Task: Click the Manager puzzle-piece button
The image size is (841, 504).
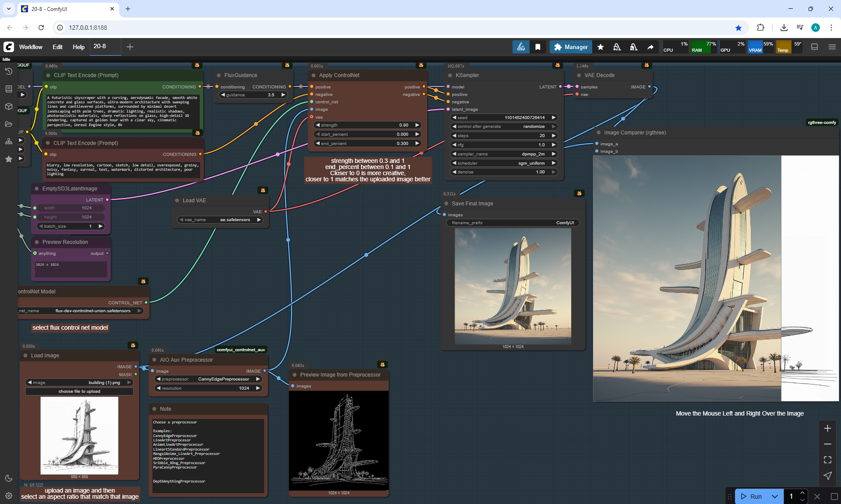Action: [571, 47]
